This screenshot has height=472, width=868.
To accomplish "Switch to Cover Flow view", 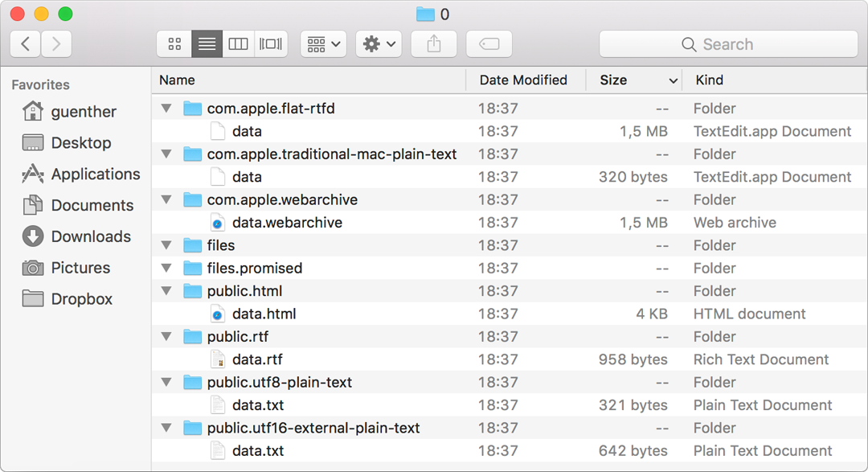I will 271,43.
